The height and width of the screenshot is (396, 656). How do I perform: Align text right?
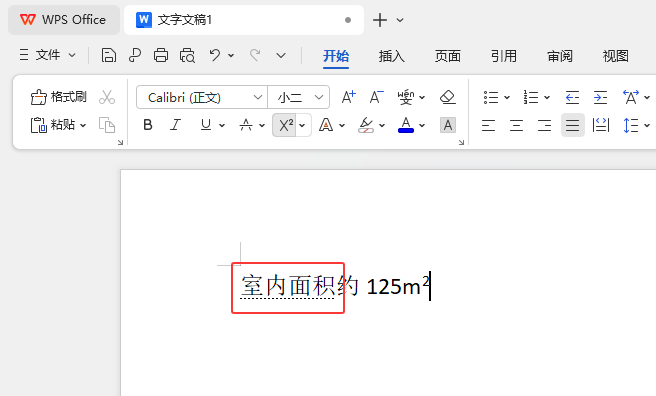point(544,125)
